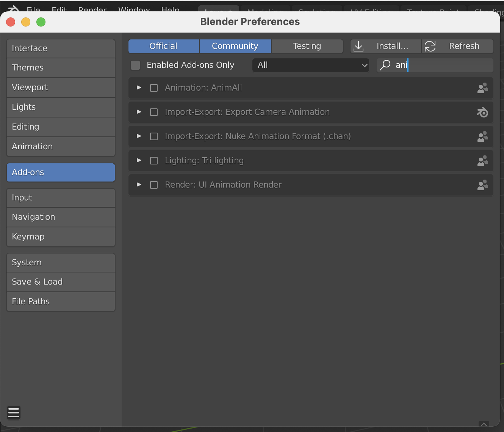Expand the Animation: AnimAll add-on details
The width and height of the screenshot is (504, 432).
point(139,88)
